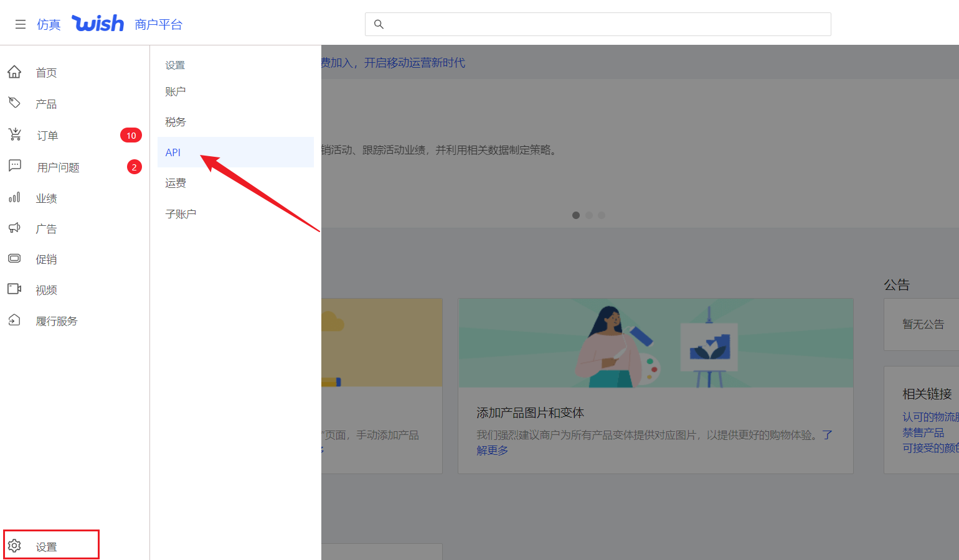This screenshot has width=959, height=560.
Task: Click the coupon icon beside 促销
Action: click(14, 258)
